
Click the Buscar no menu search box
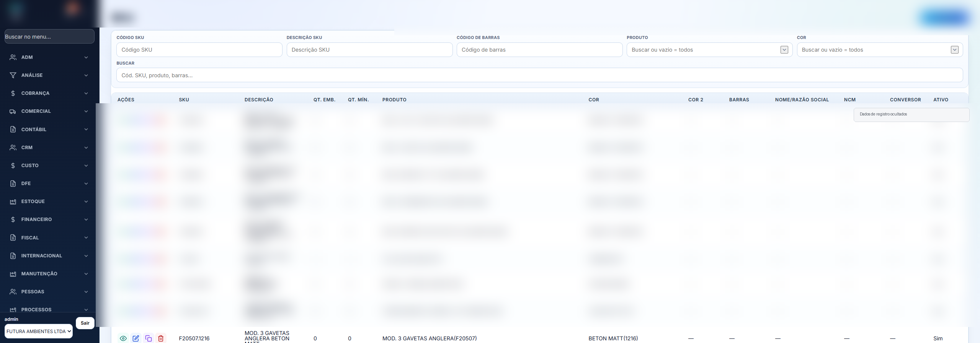click(49, 37)
